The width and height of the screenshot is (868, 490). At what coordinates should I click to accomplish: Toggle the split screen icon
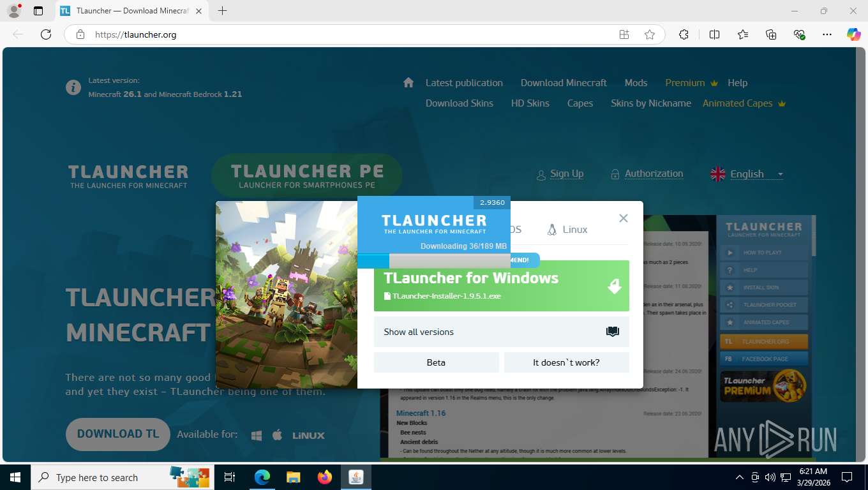point(714,34)
